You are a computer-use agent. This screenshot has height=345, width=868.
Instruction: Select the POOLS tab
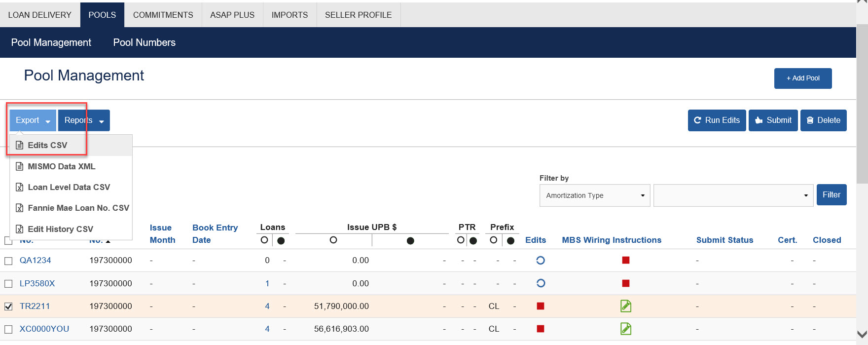[x=102, y=15]
